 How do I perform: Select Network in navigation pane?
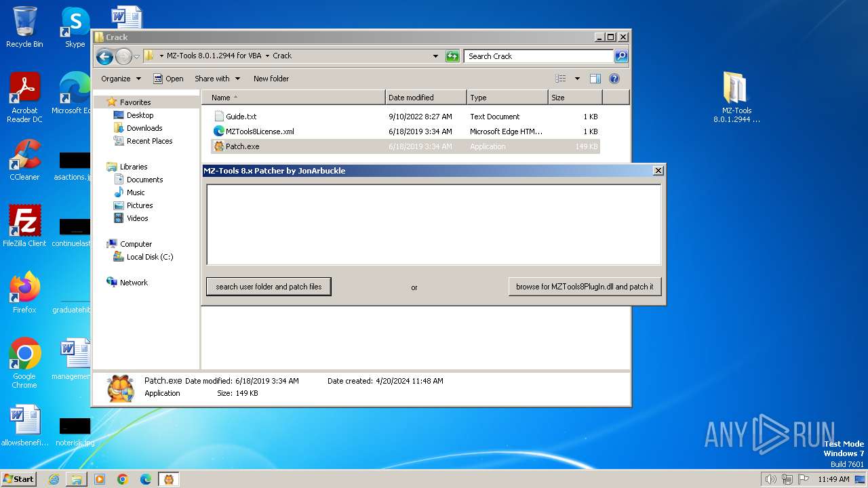pos(134,283)
